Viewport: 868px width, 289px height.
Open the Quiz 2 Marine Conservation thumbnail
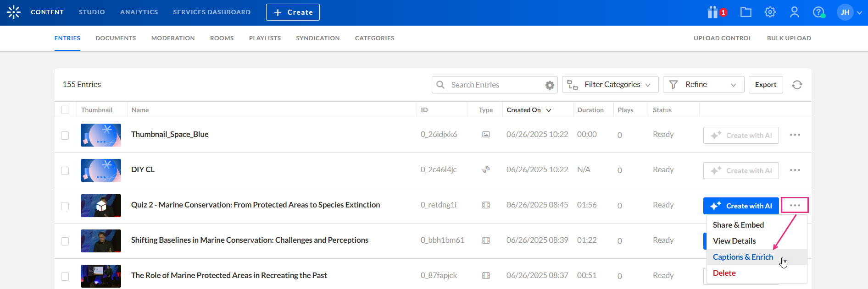[x=101, y=206]
